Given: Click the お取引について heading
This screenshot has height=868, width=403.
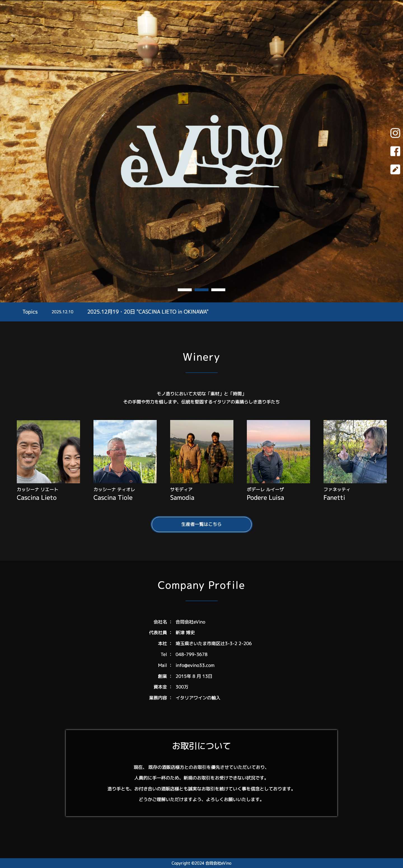Looking at the screenshot, I should point(201,746).
